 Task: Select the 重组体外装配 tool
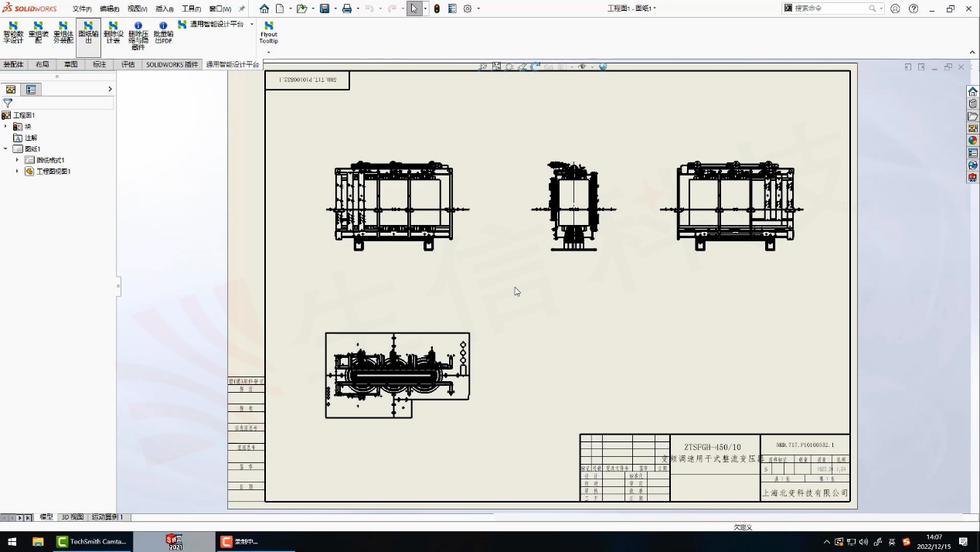[x=63, y=32]
